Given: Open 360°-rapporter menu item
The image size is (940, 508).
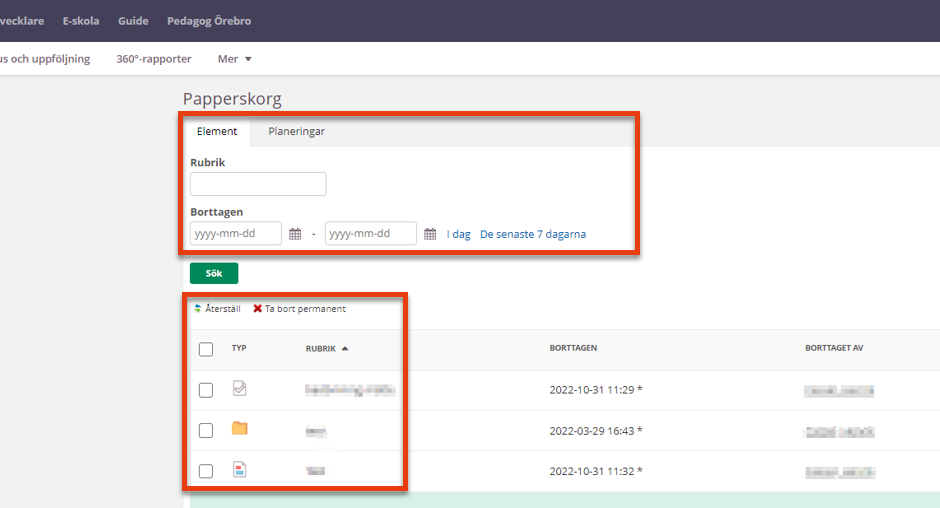Looking at the screenshot, I should tap(153, 59).
